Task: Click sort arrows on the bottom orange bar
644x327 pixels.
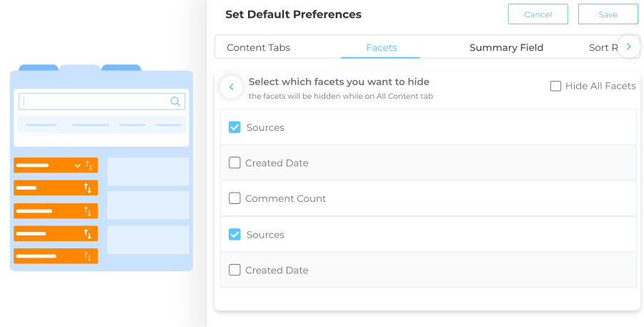Action: 89,256
